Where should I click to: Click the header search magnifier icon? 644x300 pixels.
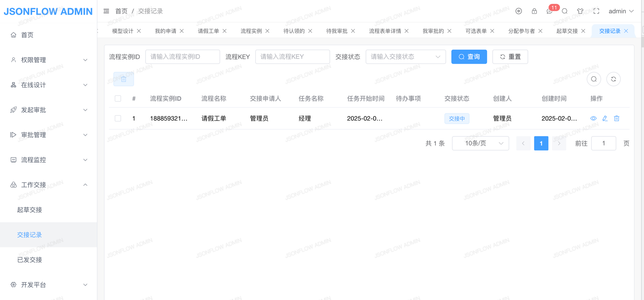(565, 11)
